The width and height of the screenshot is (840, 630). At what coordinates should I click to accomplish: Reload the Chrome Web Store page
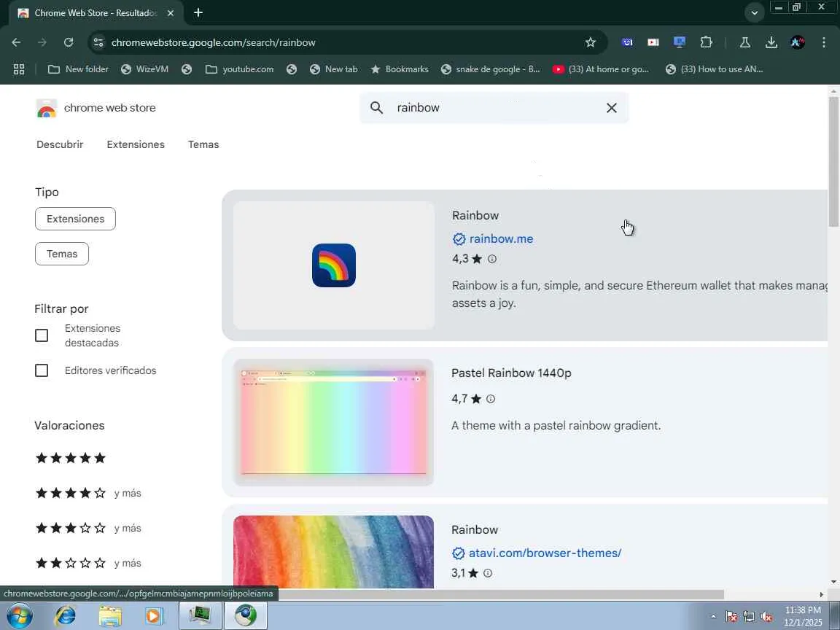pyautogui.click(x=69, y=42)
